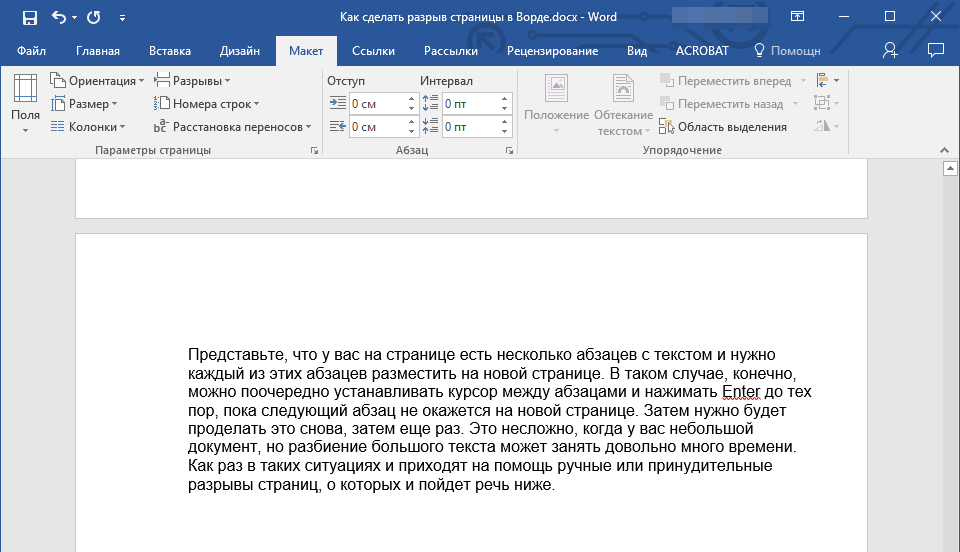Click the Repeat action icon

pyautogui.click(x=93, y=17)
